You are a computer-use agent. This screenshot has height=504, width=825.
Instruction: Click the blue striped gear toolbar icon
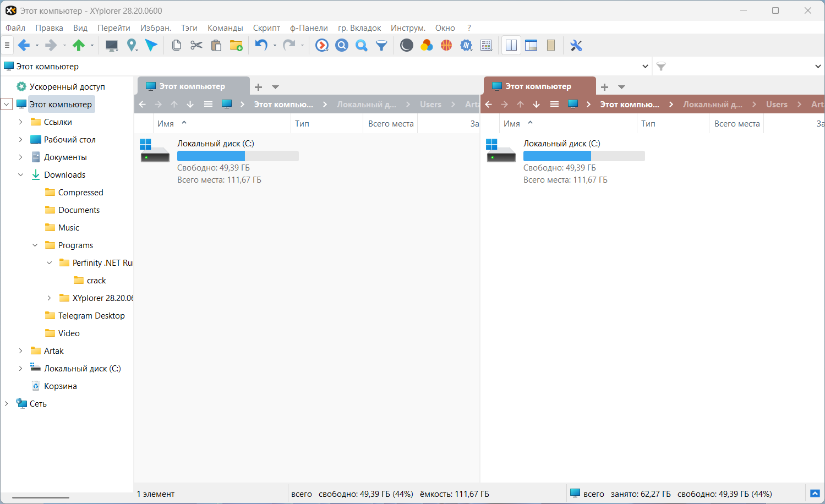pos(466,46)
